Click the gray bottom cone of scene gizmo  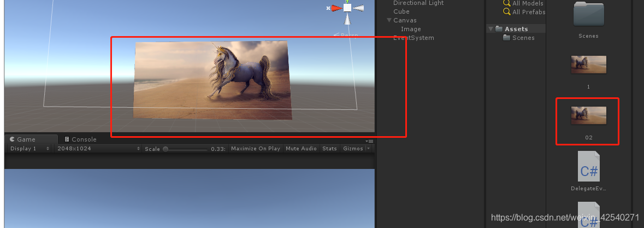(347, 19)
